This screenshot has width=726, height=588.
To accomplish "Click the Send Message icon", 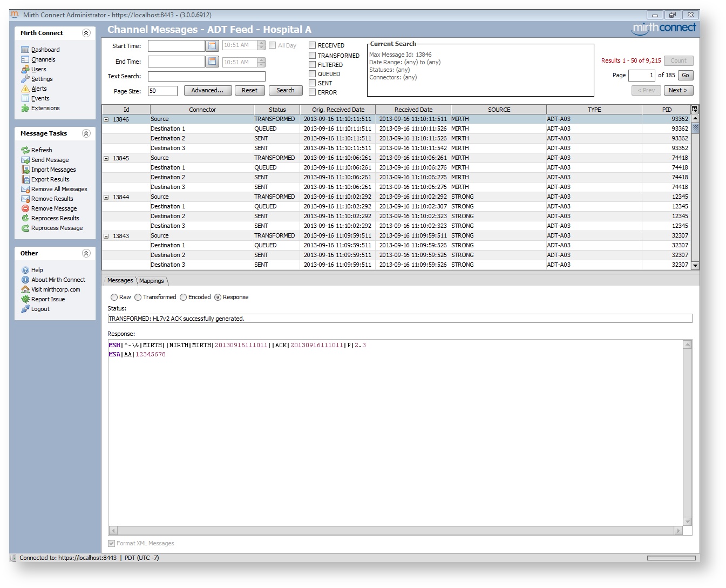I will click(x=25, y=160).
